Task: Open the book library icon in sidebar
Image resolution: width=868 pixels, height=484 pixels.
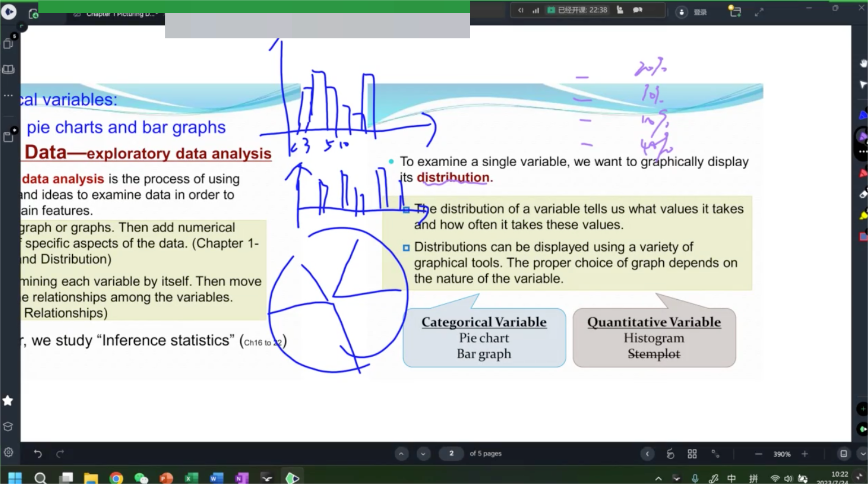Action: [x=8, y=69]
